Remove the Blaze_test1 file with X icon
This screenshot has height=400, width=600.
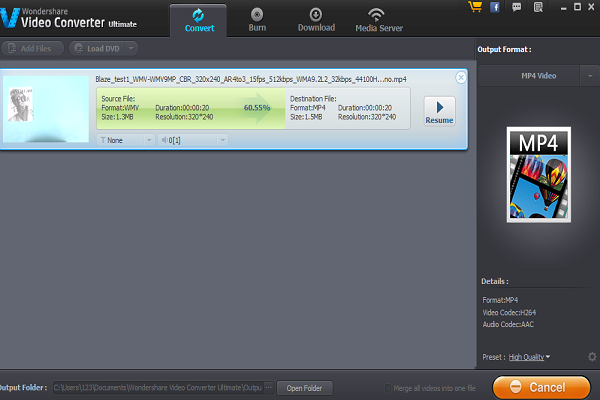[x=461, y=78]
